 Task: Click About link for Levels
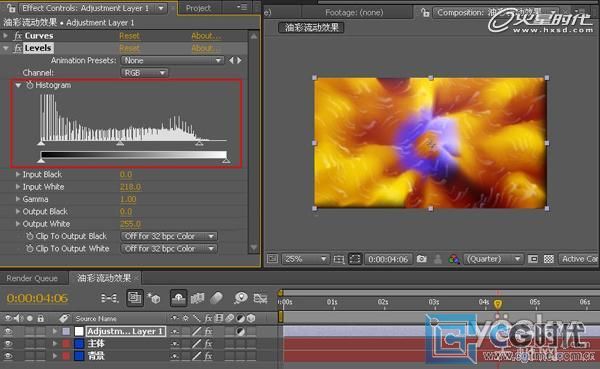coord(206,48)
